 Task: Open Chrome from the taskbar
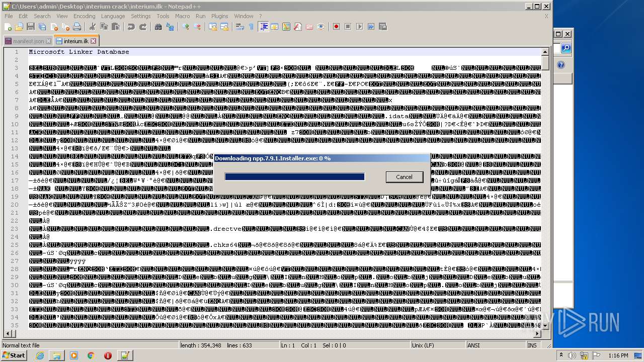tap(91, 355)
